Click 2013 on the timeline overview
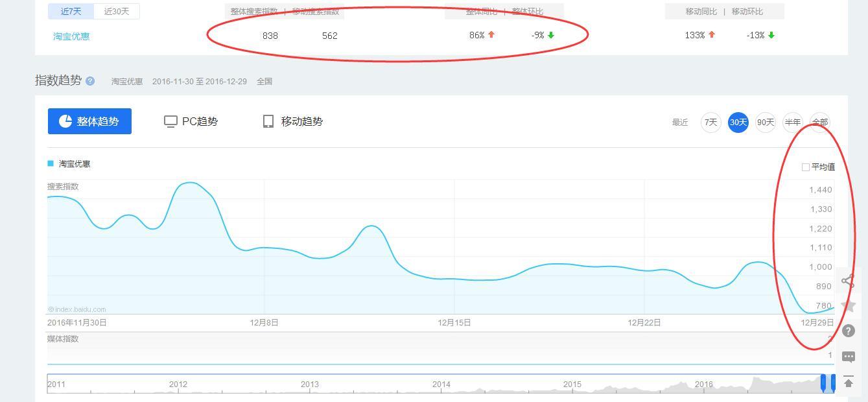868x402 pixels. 310,384
